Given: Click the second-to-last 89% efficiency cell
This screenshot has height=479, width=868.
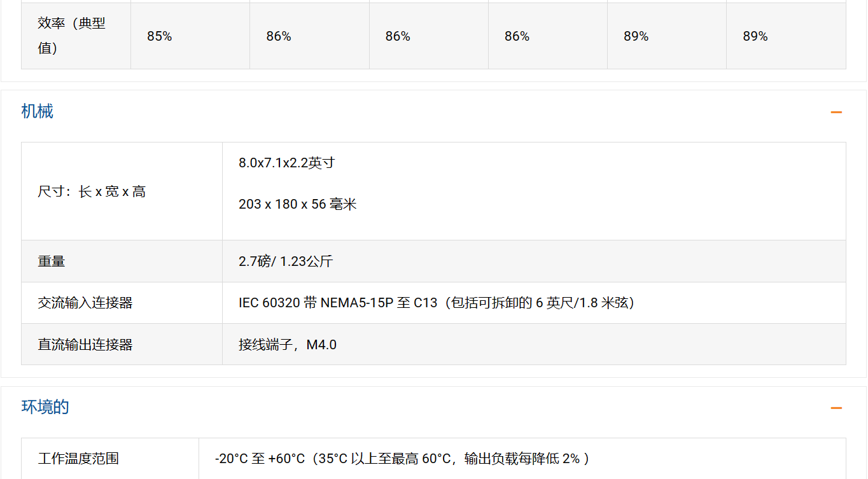Looking at the screenshot, I should click(x=636, y=36).
